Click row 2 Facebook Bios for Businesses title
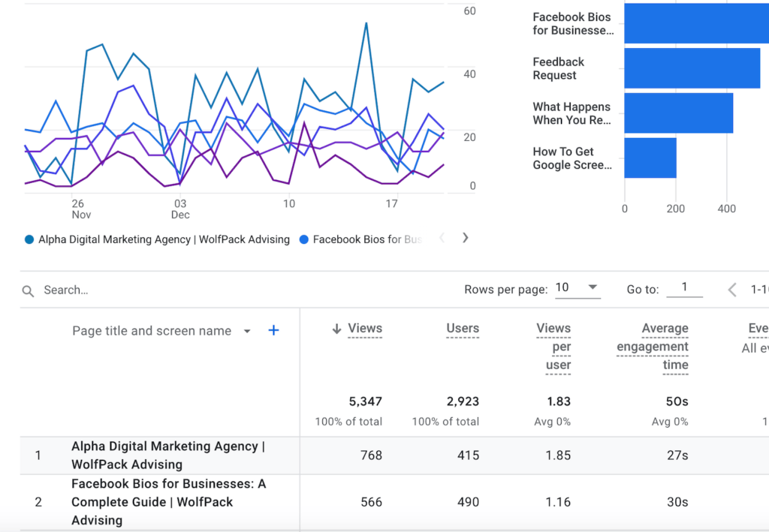The width and height of the screenshot is (769, 532). click(169, 502)
